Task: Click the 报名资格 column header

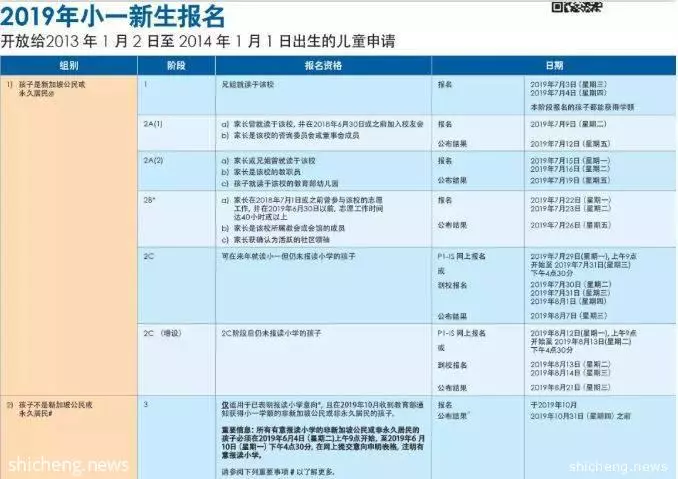Action: [x=323, y=65]
